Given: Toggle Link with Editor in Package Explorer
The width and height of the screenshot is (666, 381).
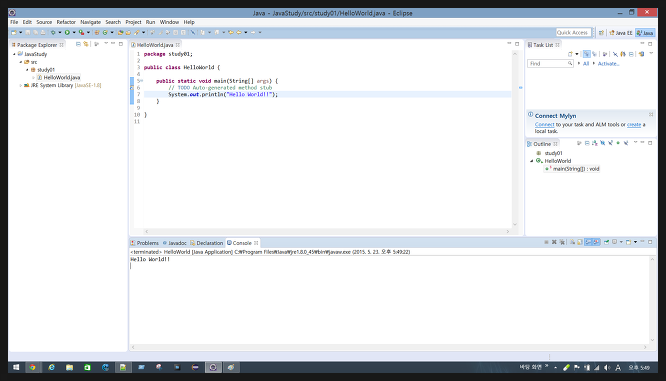Looking at the screenshot, I should [x=86, y=44].
